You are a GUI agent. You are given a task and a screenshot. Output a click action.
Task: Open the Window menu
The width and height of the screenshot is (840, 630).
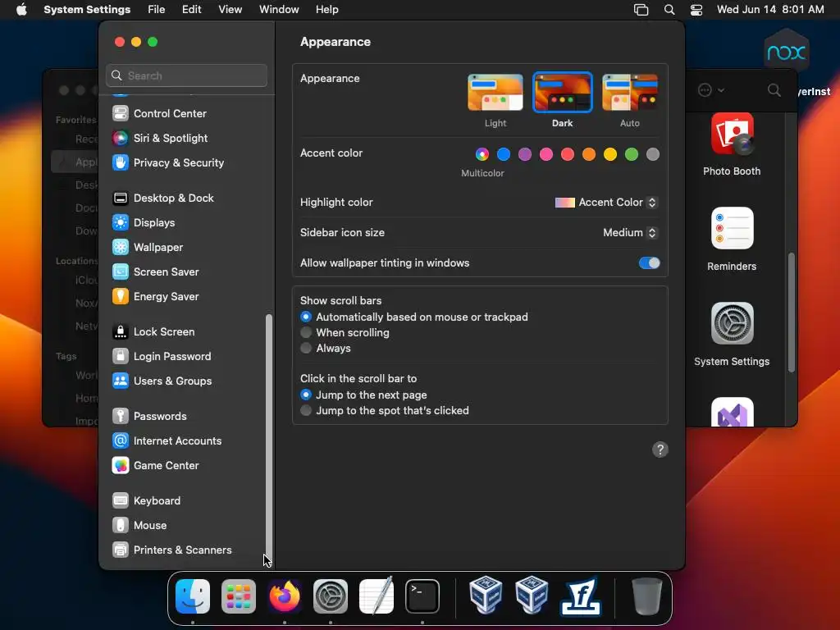279,10
